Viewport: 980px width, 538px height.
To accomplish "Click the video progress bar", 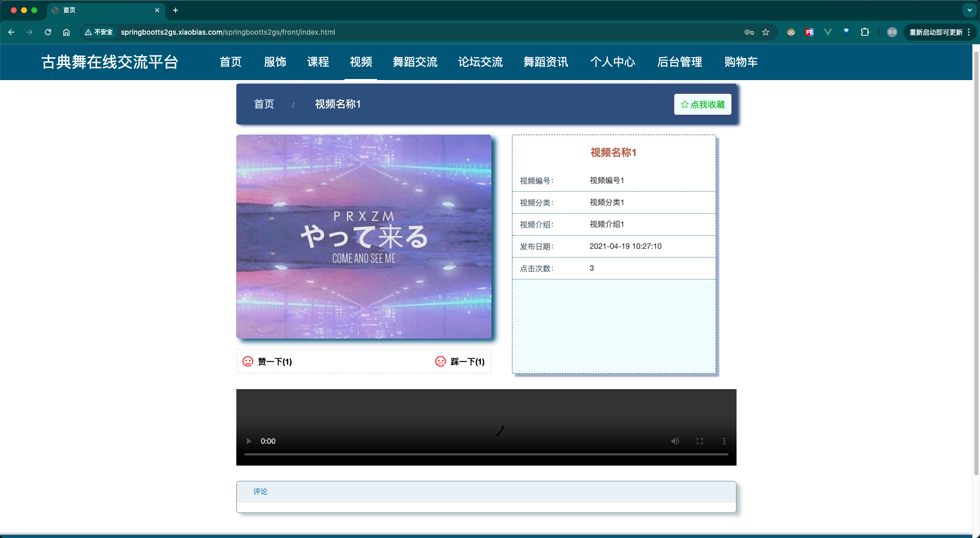I will click(x=486, y=454).
